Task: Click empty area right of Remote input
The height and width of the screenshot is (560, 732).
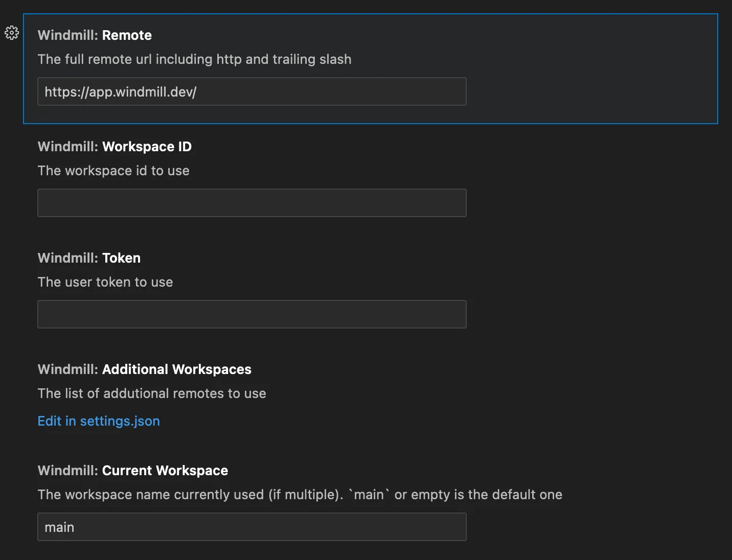Action: [x=588, y=92]
